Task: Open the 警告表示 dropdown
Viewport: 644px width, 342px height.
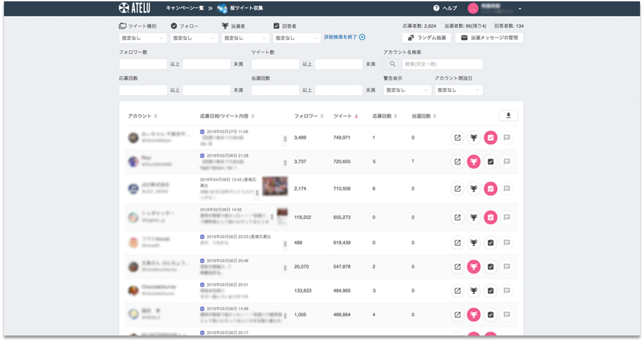Action: pyautogui.click(x=408, y=90)
